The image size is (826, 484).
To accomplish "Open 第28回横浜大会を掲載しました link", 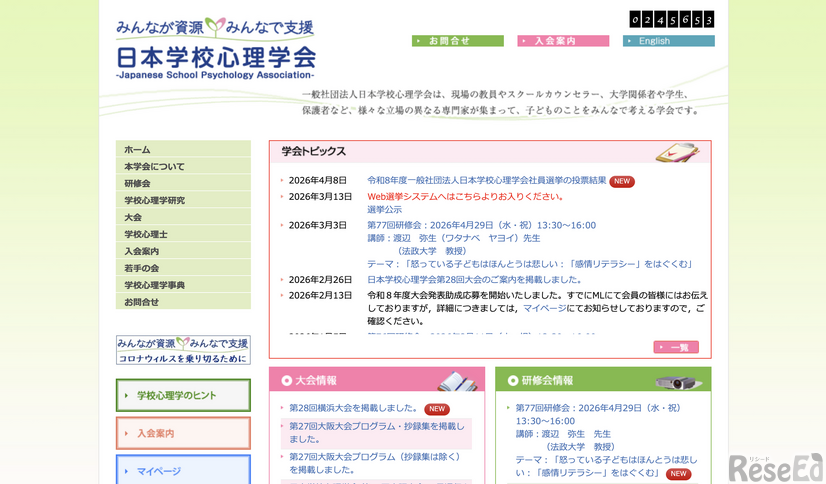I will (353, 408).
